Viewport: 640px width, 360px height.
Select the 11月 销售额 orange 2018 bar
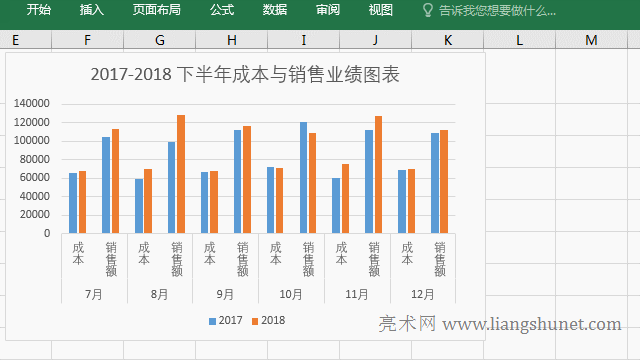click(x=378, y=175)
